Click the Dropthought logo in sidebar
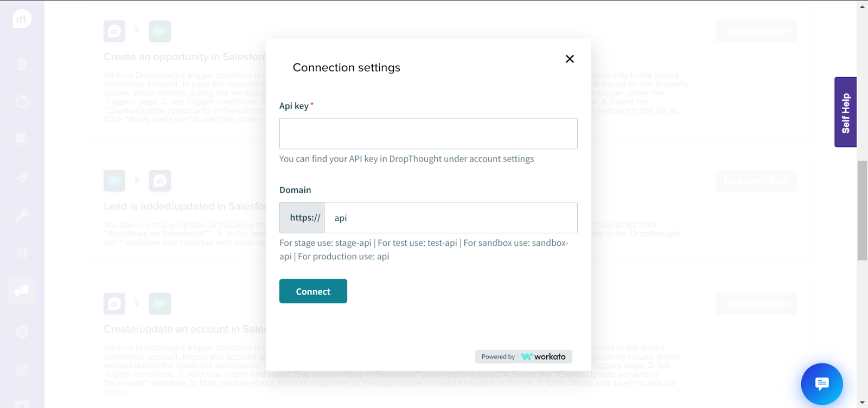This screenshot has width=868, height=408. (22, 19)
